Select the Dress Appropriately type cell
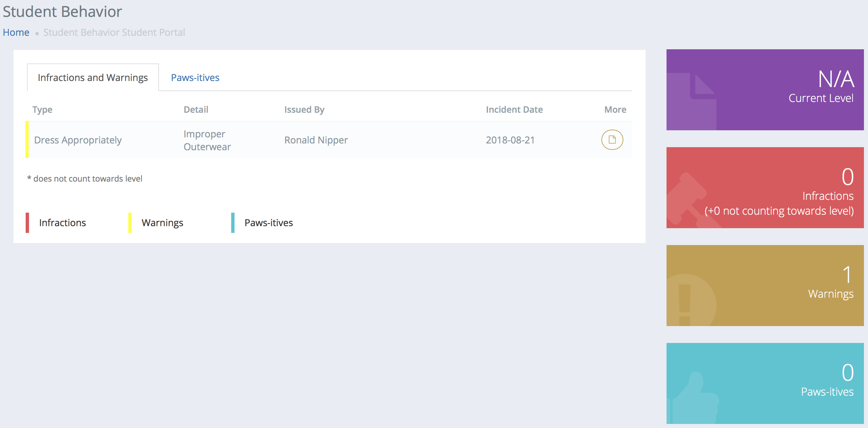Viewport: 868px width, 428px height. 78,140
